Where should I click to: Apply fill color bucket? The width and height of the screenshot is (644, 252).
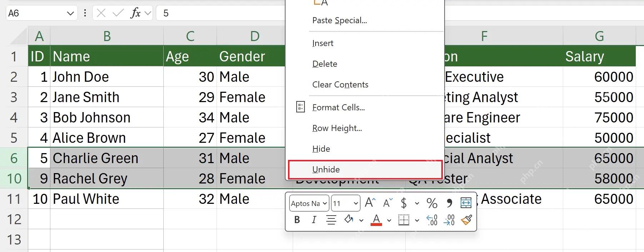tap(349, 220)
